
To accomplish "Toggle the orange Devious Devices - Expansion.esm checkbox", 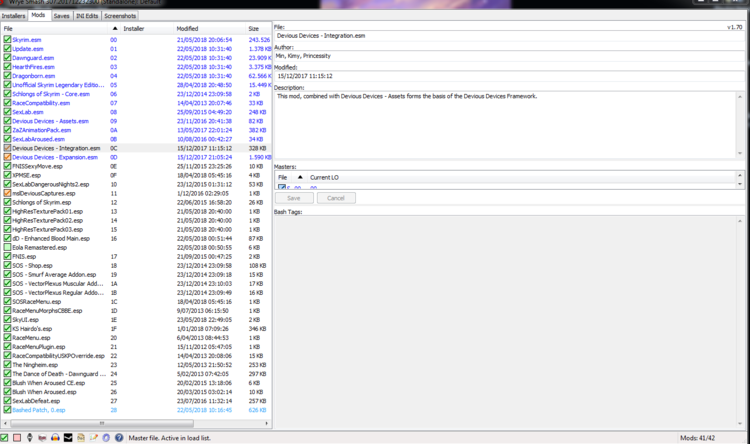I will pyautogui.click(x=7, y=157).
